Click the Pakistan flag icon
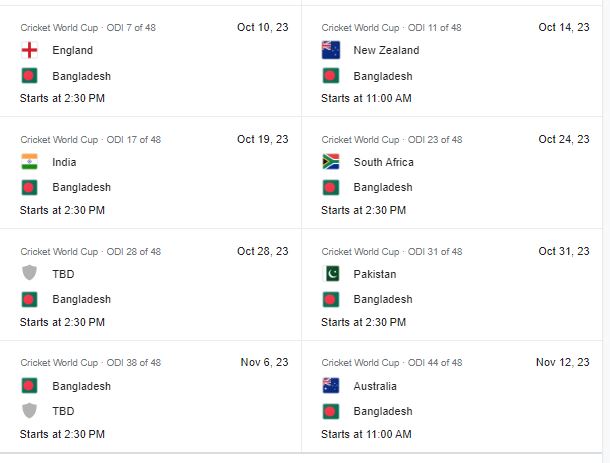Screen dimensions: 610x463 (331, 274)
